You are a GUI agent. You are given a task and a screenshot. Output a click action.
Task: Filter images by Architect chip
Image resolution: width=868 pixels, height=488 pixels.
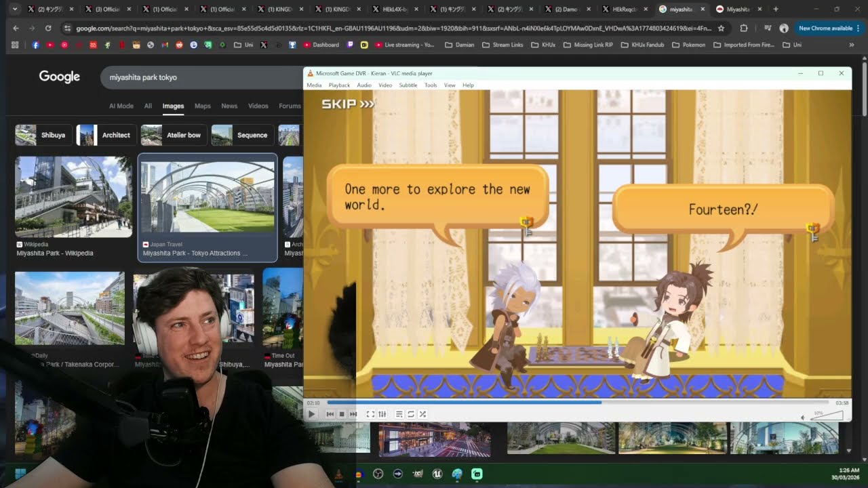tap(105, 135)
